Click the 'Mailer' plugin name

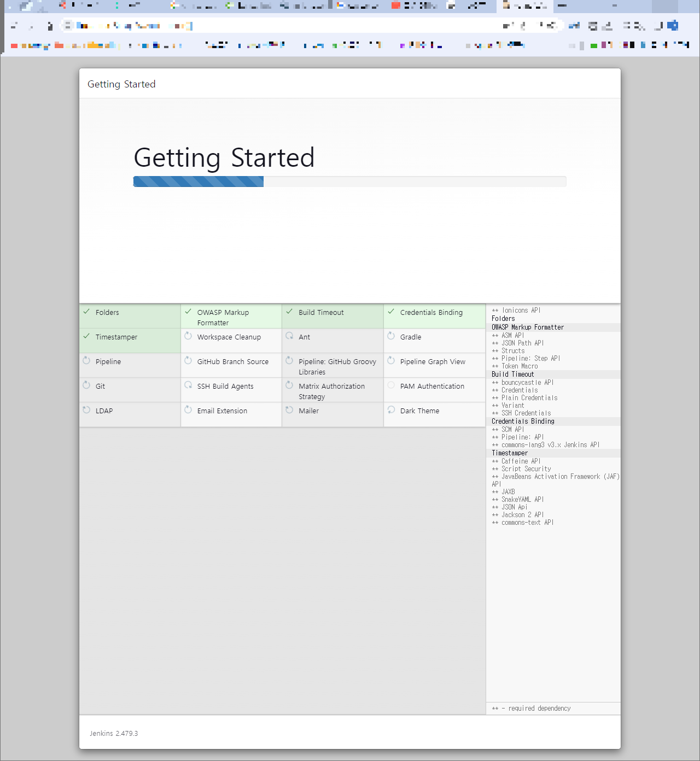pyautogui.click(x=308, y=411)
